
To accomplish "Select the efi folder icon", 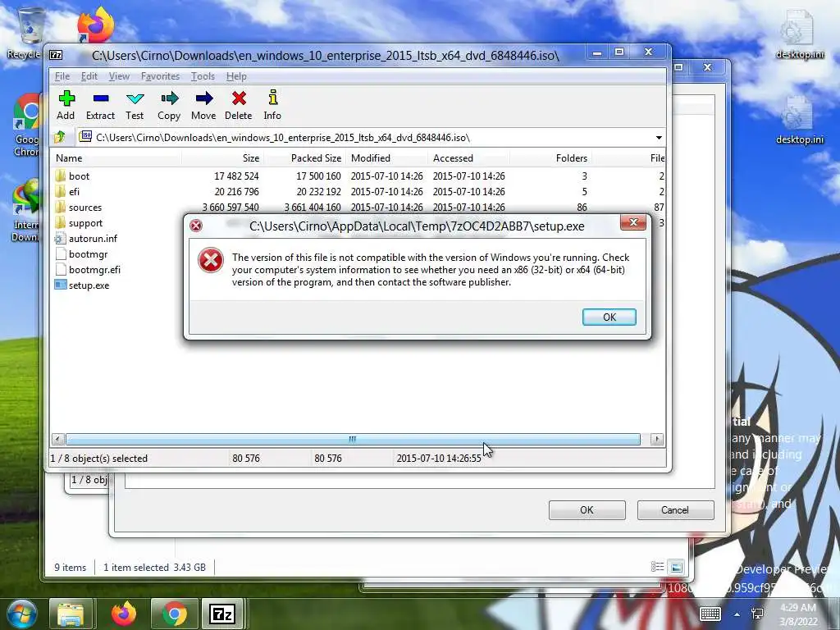I will pyautogui.click(x=60, y=191).
